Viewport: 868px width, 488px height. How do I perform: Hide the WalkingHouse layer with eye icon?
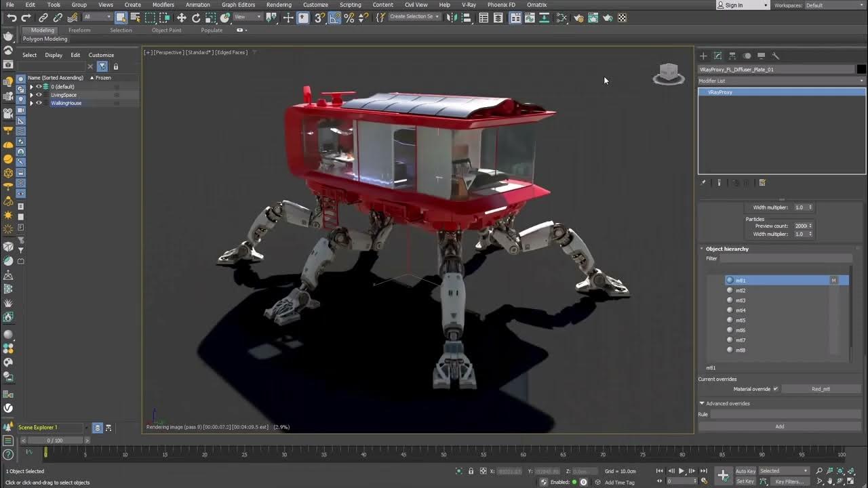point(39,103)
